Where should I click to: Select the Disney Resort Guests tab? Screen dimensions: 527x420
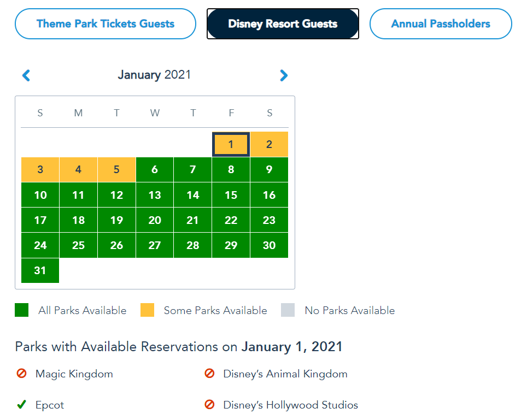point(283,24)
